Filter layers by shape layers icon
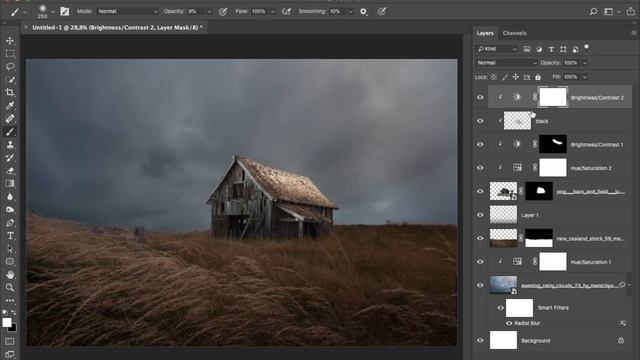 click(x=563, y=49)
